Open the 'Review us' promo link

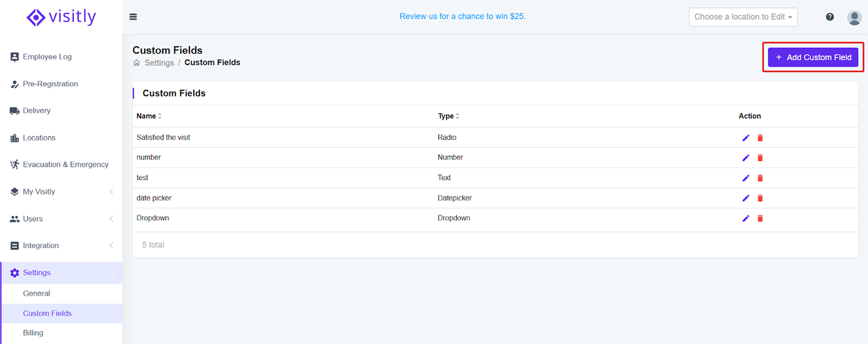tap(462, 16)
